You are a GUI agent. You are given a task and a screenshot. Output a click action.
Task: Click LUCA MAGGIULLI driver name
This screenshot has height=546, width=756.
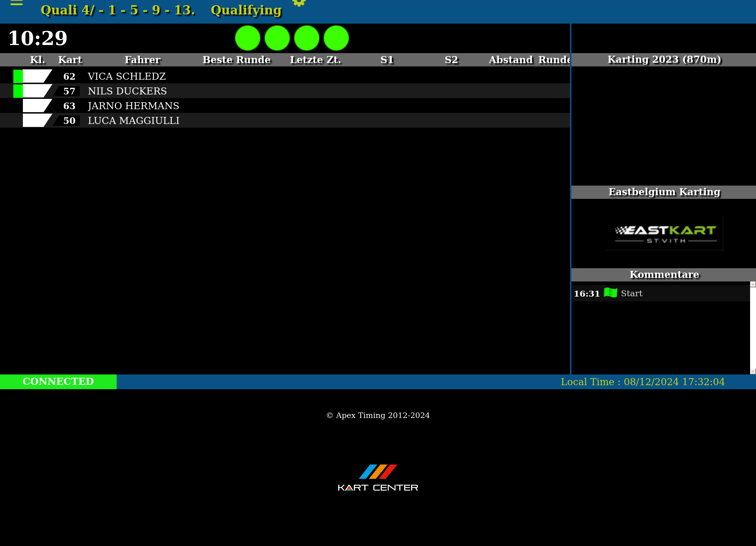[134, 121]
